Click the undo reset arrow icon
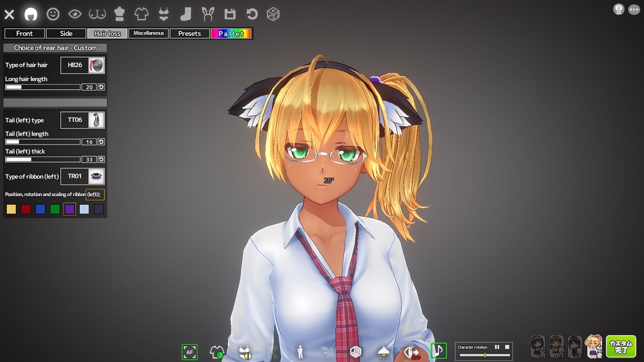Image resolution: width=644 pixels, height=362 pixels. (252, 14)
